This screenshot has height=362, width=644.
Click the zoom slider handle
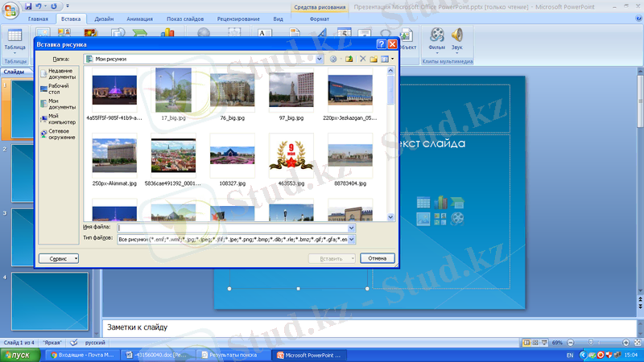tap(591, 343)
